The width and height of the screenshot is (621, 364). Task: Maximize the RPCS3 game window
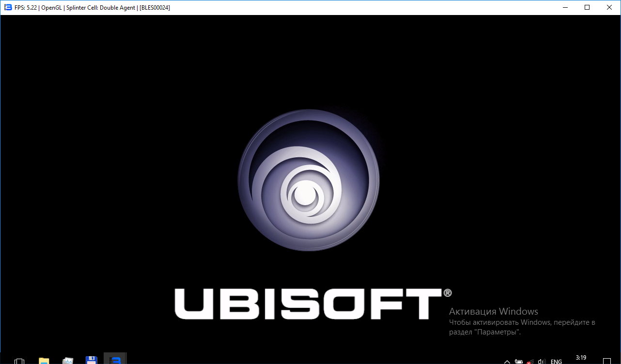click(587, 8)
